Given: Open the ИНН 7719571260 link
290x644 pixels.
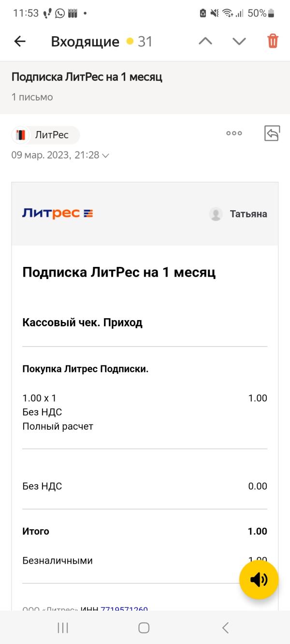Looking at the screenshot, I should [x=124, y=610].
